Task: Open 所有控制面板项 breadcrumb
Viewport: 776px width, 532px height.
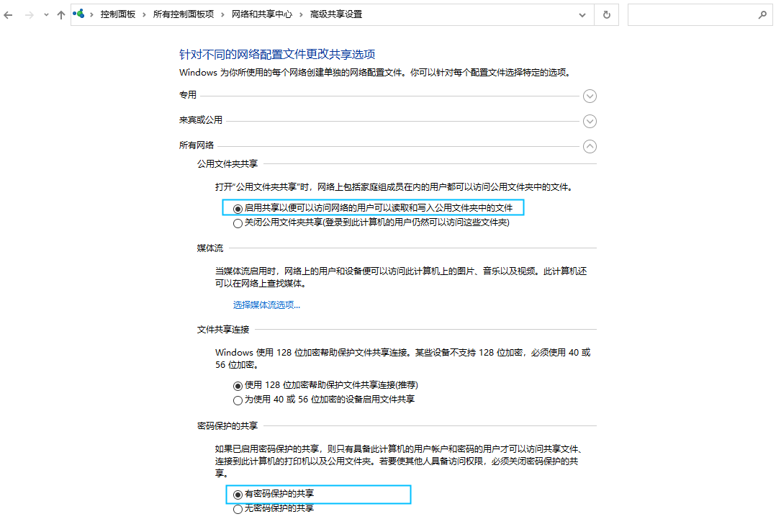Action: click(x=183, y=14)
